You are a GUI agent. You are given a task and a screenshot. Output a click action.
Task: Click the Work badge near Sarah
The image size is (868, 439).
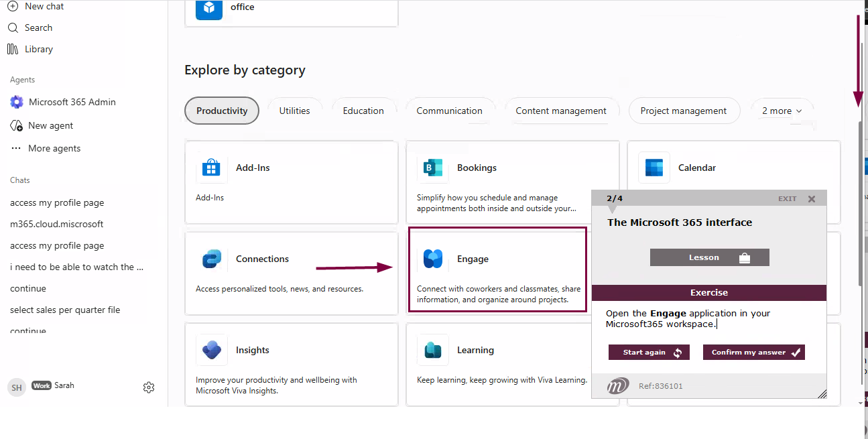click(x=42, y=385)
